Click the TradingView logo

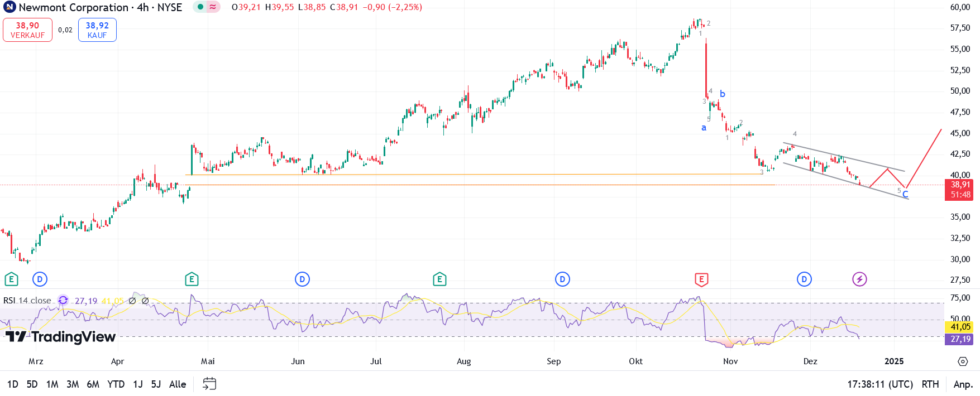[x=60, y=336]
